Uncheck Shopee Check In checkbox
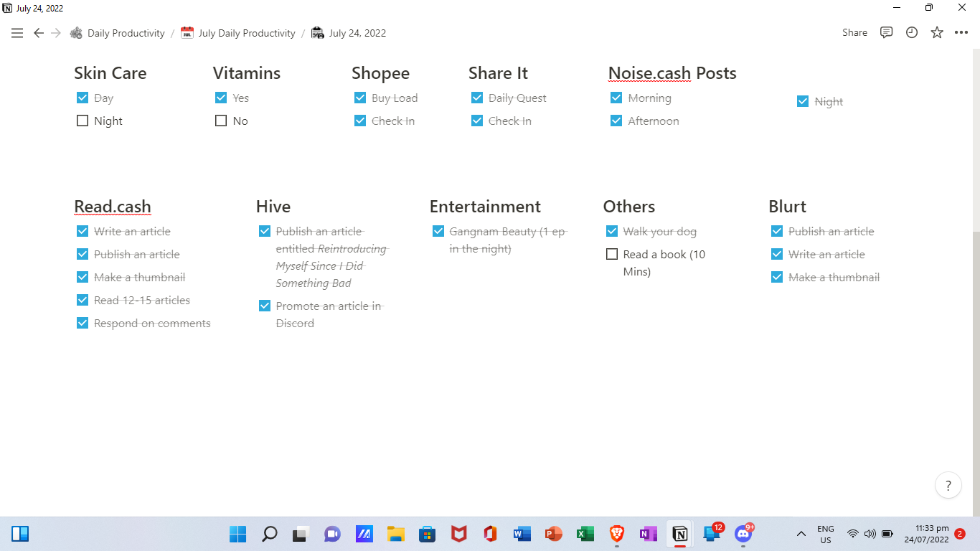This screenshot has width=980, height=551. tap(359, 121)
